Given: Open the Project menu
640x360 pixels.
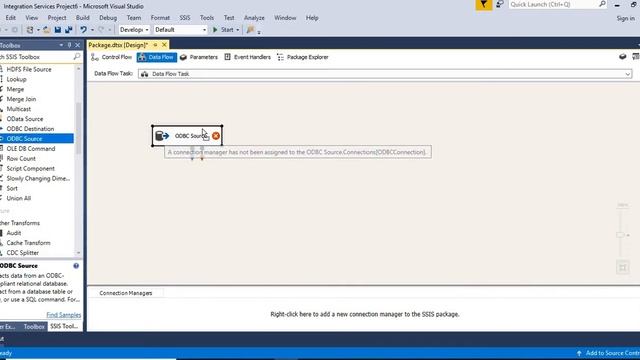Looking at the screenshot, I should [x=57, y=18].
